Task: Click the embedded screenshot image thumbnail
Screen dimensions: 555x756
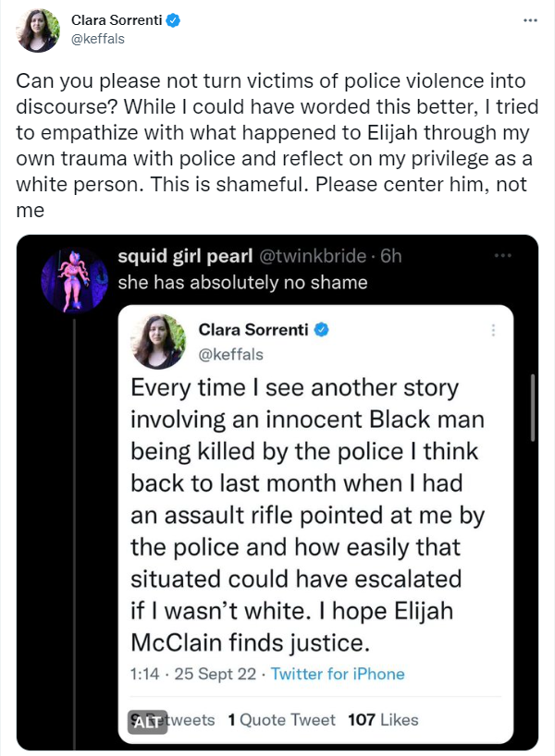Action: click(x=315, y=518)
